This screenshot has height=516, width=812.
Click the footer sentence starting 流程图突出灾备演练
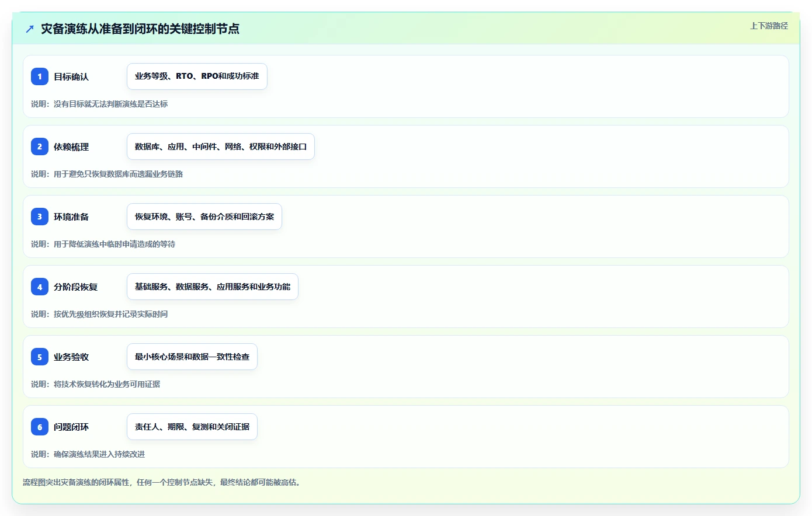162,482
